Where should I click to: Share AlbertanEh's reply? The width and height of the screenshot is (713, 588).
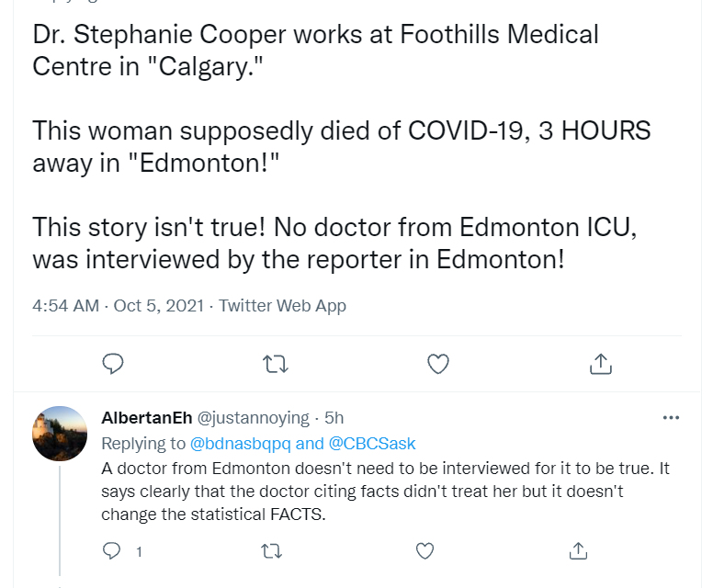578,550
